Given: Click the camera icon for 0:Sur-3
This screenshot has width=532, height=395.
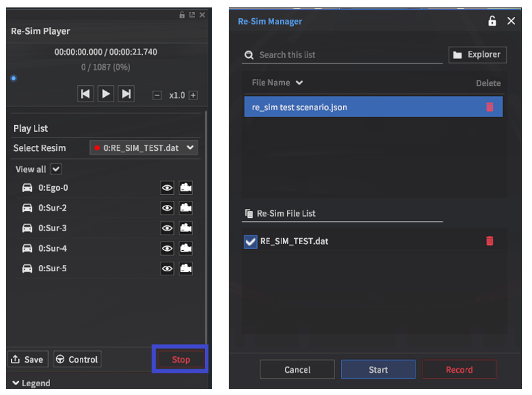Looking at the screenshot, I should [185, 228].
